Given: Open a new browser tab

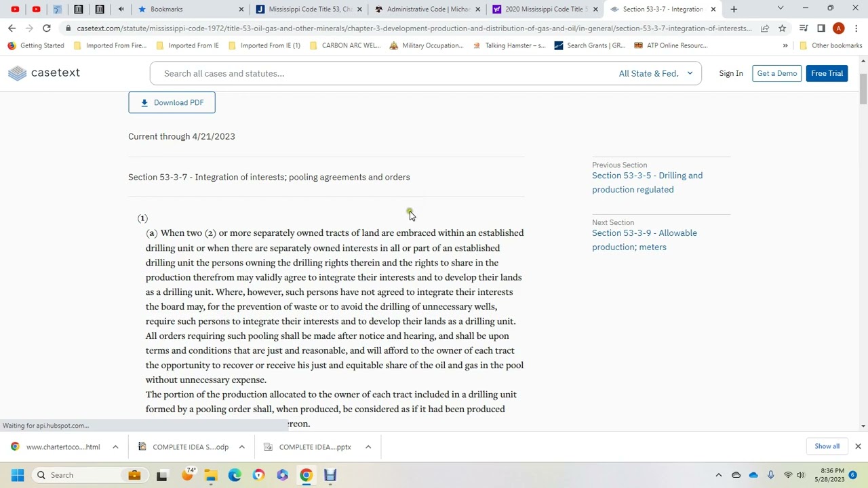Looking at the screenshot, I should pos(734,9).
